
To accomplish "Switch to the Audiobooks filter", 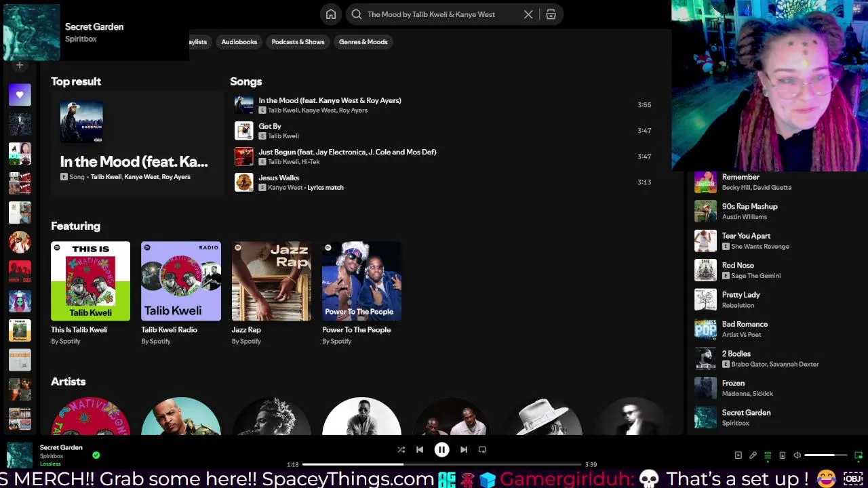I will pos(239,42).
